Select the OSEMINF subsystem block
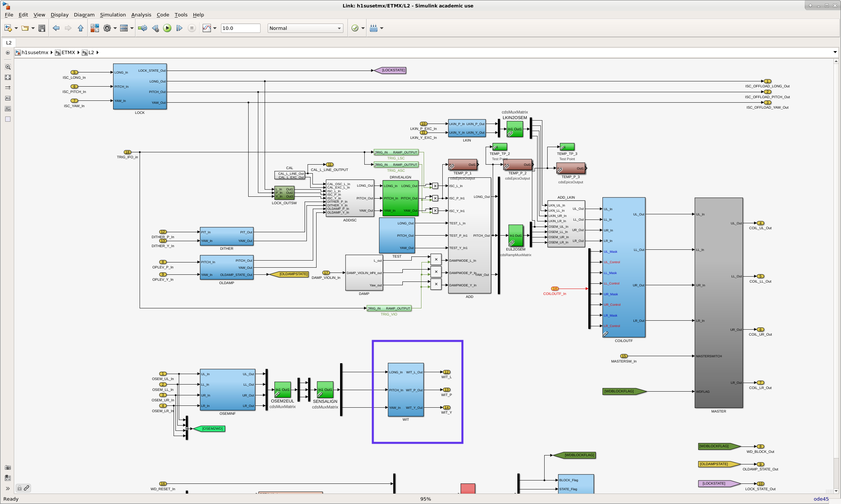The width and height of the screenshot is (841, 504). tap(227, 390)
